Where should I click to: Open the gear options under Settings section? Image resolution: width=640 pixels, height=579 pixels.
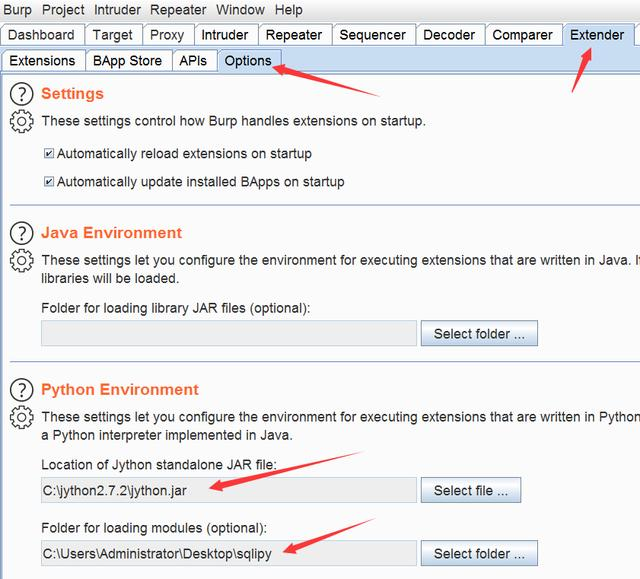tap(21, 121)
